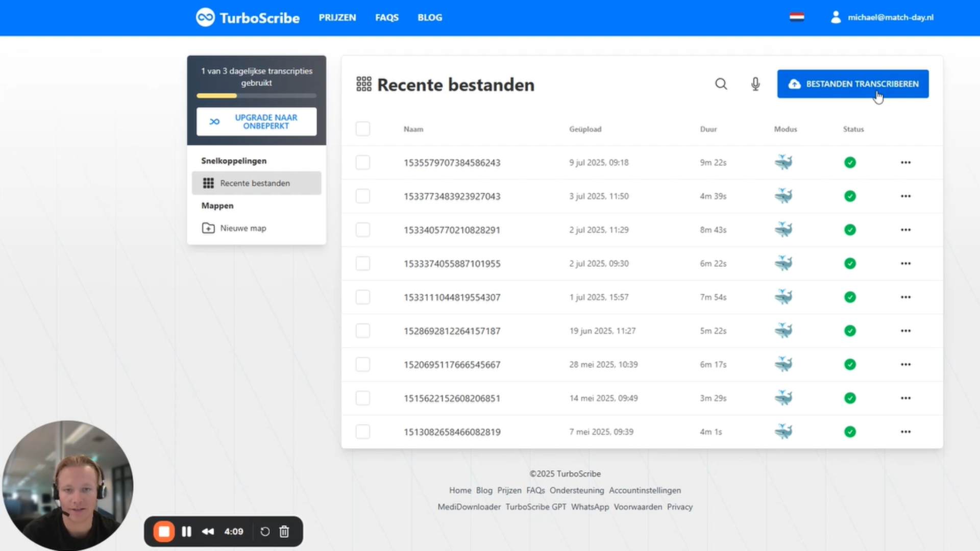The height and width of the screenshot is (551, 980).
Task: Click the whale mode icon for file 1535579707384586243
Action: coord(783,162)
